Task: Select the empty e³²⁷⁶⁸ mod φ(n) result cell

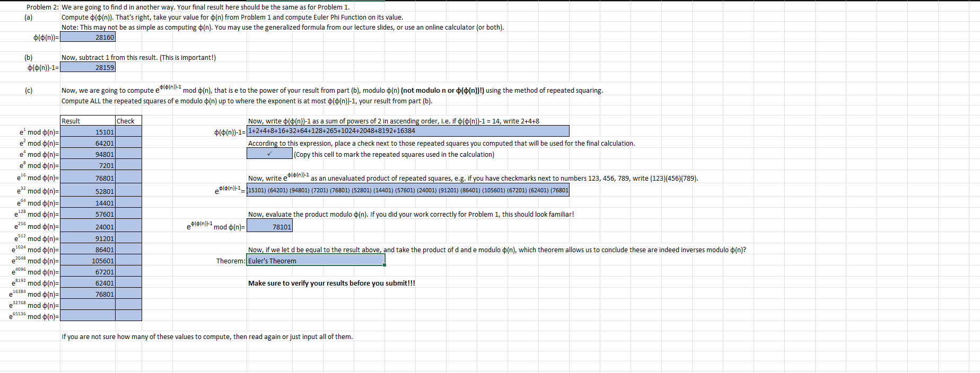Action: click(87, 305)
